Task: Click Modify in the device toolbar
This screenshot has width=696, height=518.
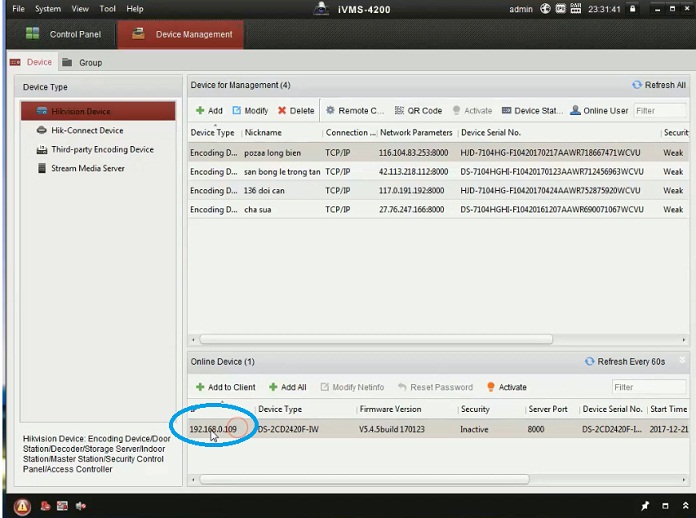Action: pos(250,111)
